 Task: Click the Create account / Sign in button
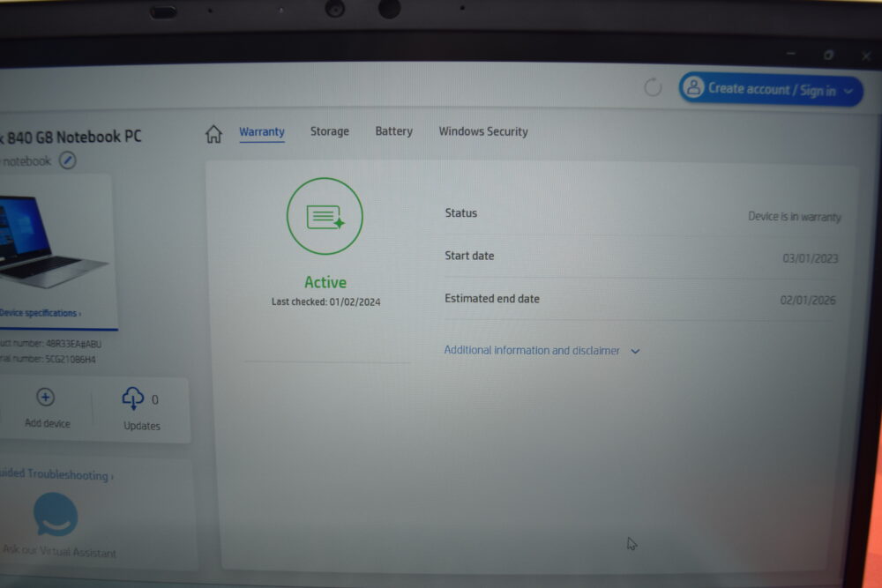coord(771,89)
